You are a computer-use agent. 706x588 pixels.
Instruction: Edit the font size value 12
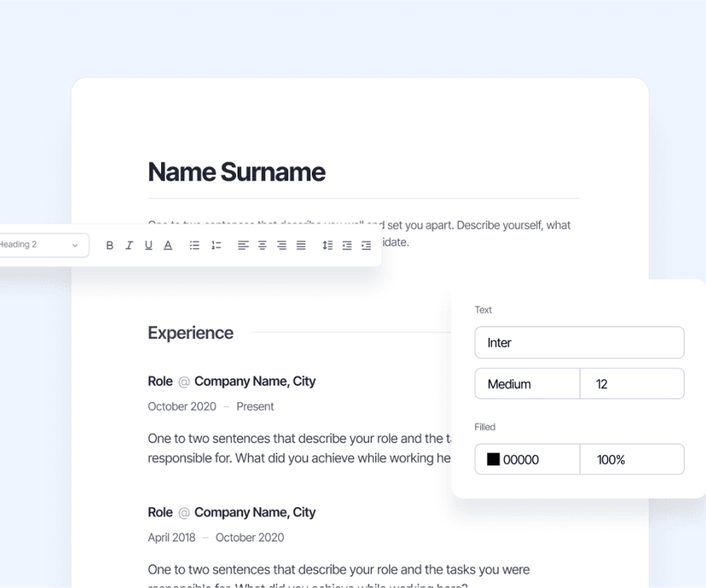[x=632, y=383]
